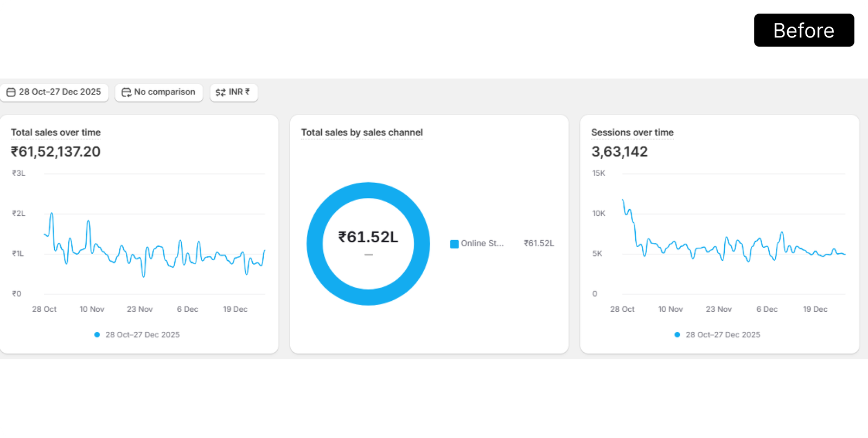The height and width of the screenshot is (438, 868).
Task: Click the blue donut chart ring
Action: (315, 244)
